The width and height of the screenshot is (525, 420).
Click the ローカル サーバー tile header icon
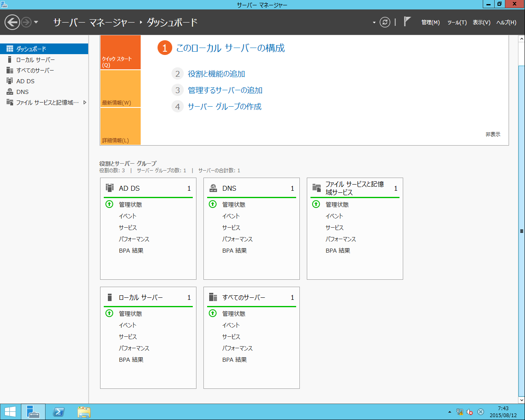[110, 297]
